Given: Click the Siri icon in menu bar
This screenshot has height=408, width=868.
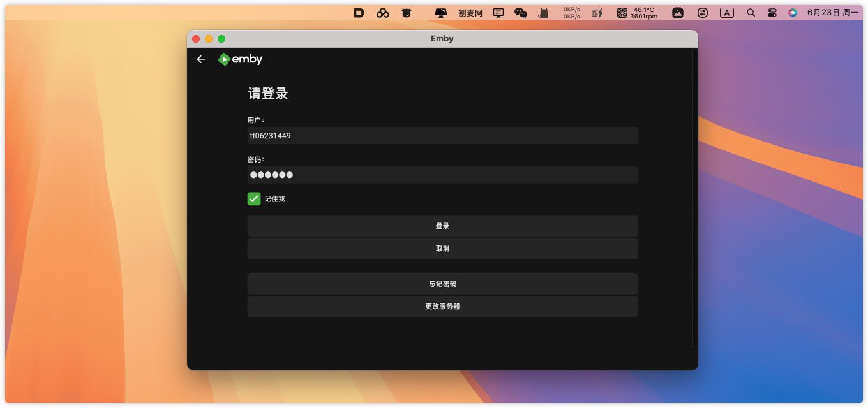Looking at the screenshot, I should coord(793,13).
